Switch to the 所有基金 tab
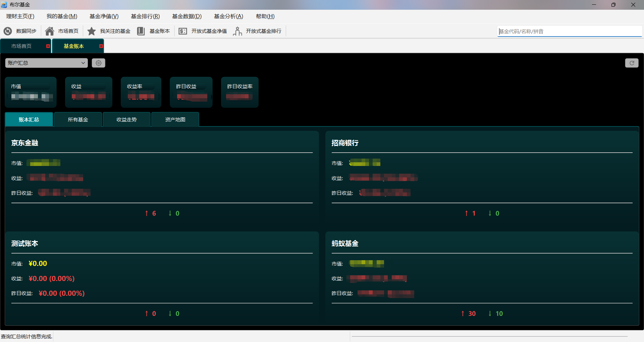 tap(78, 119)
